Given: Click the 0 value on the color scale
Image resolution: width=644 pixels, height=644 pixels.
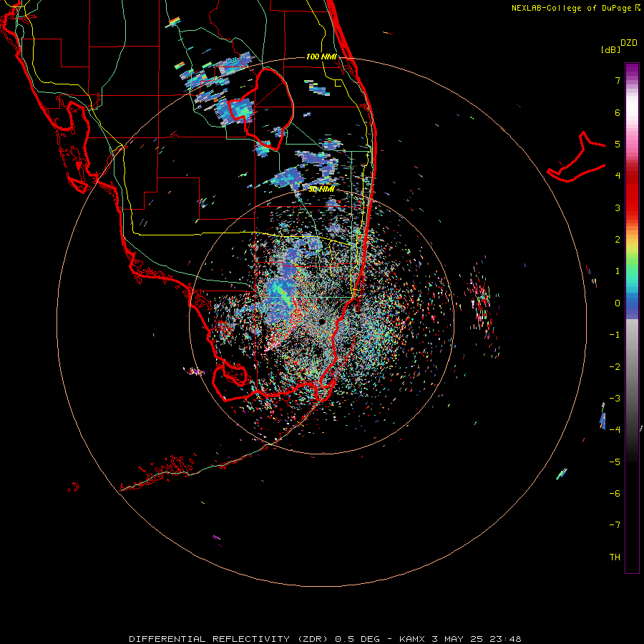Looking at the screenshot, I should (x=618, y=303).
